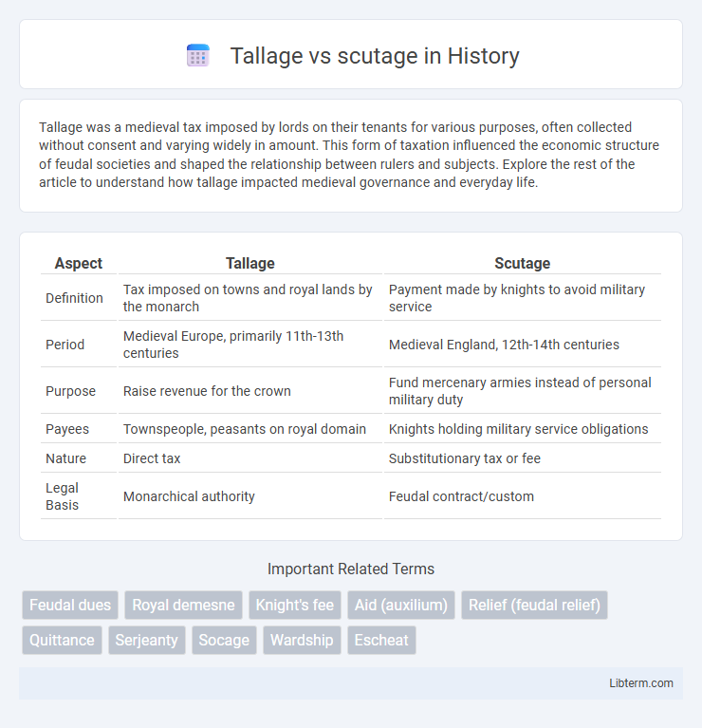The image size is (702, 728).
Task: Open the 'Feudal dues' related term tag
Action: point(70,605)
